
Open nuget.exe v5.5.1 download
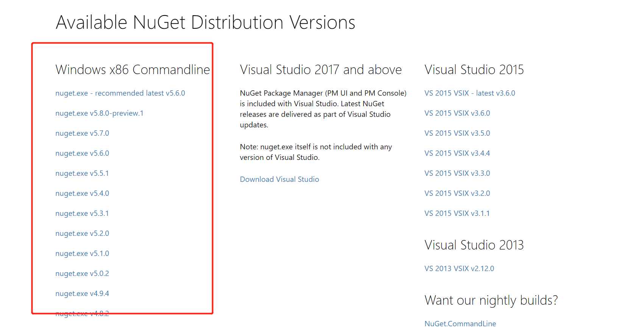click(x=82, y=173)
